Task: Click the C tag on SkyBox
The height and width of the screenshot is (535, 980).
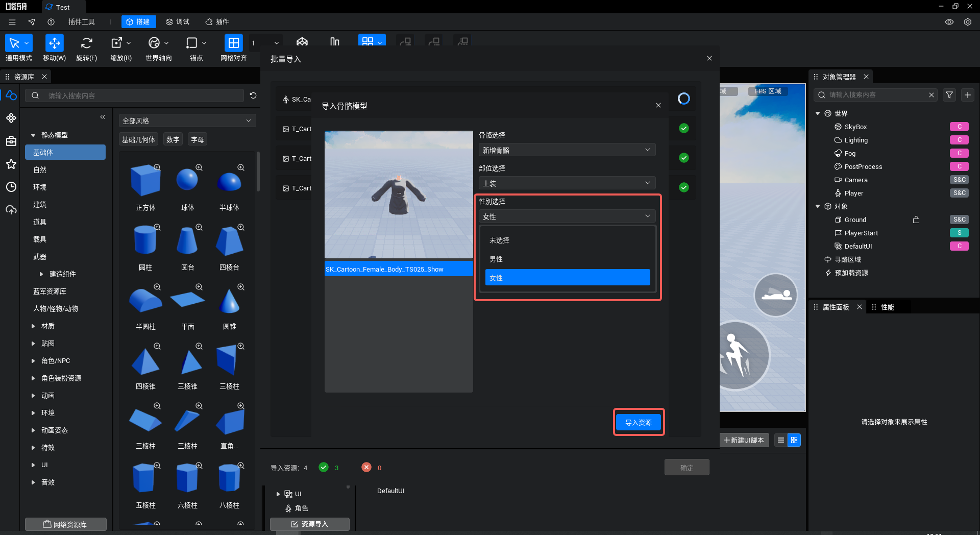Action: click(960, 127)
